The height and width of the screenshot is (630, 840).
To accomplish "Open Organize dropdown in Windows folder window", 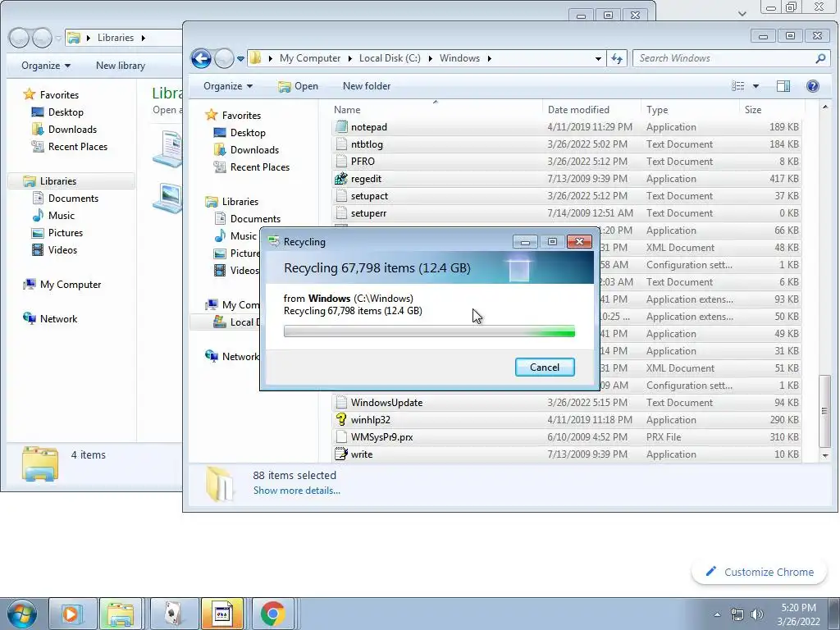I will point(228,86).
